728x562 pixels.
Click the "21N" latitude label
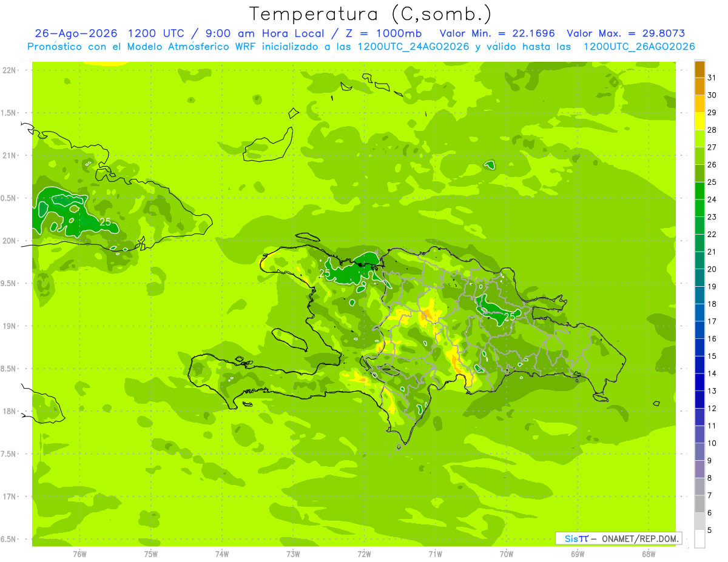[9, 156]
